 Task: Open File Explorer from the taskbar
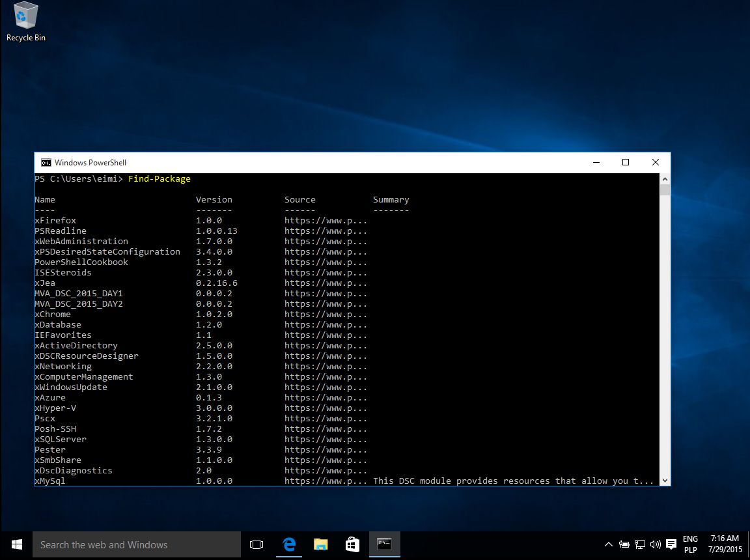coord(320,544)
